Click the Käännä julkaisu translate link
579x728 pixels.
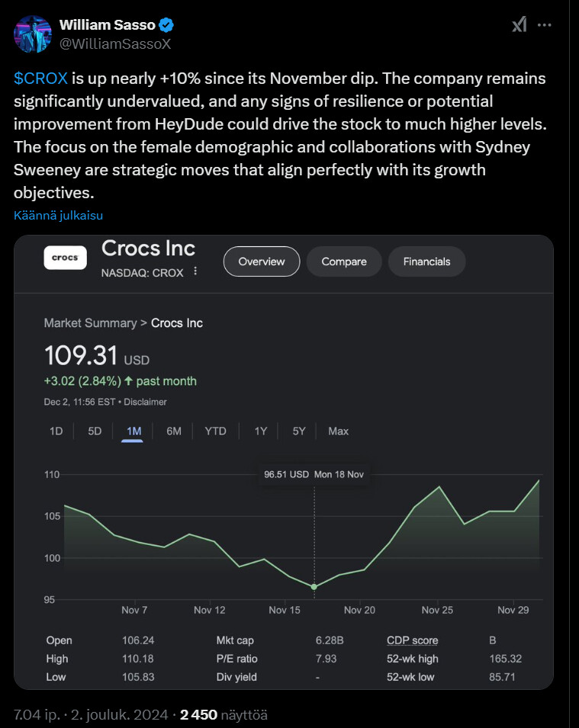(x=58, y=216)
